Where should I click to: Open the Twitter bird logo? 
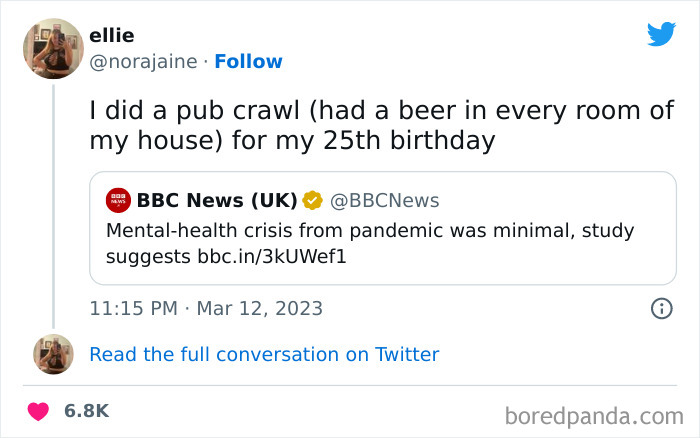(661, 34)
